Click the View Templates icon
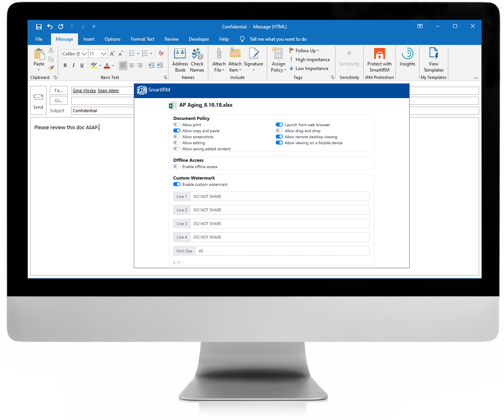The height and width of the screenshot is (420, 504). click(x=433, y=54)
